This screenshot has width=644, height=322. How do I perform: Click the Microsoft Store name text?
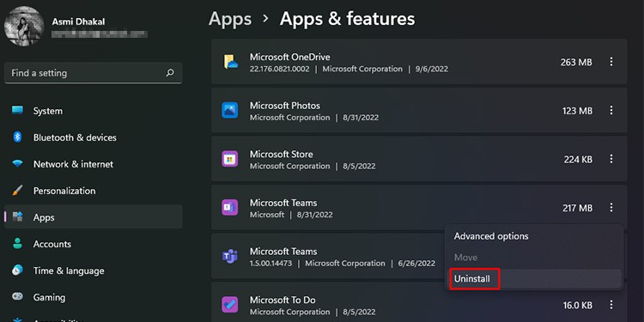pos(282,154)
